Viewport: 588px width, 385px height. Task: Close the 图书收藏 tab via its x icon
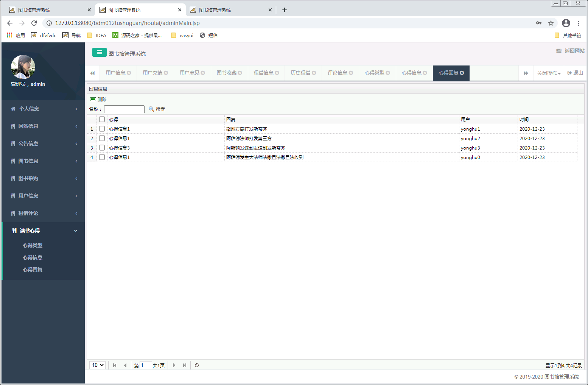[x=240, y=73]
